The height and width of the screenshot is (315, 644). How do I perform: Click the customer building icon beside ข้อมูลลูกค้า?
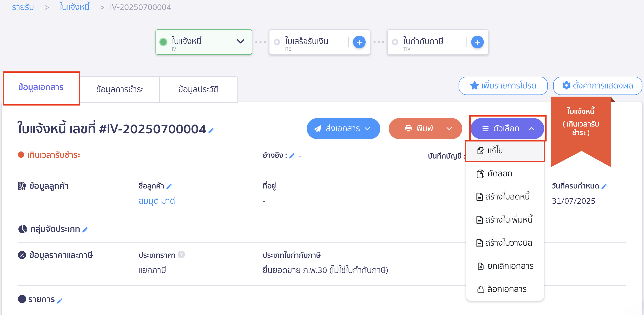[x=22, y=186]
